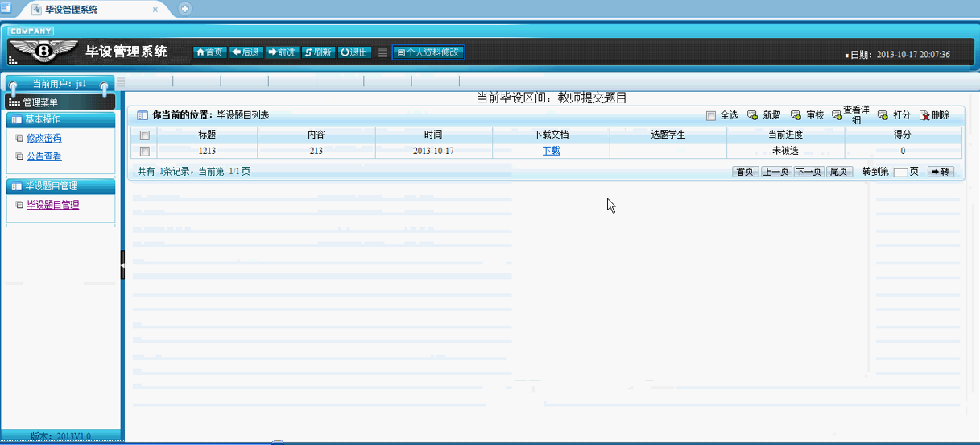Download the document via 下载 link
Viewport: 980px width, 445px height.
pyautogui.click(x=551, y=151)
